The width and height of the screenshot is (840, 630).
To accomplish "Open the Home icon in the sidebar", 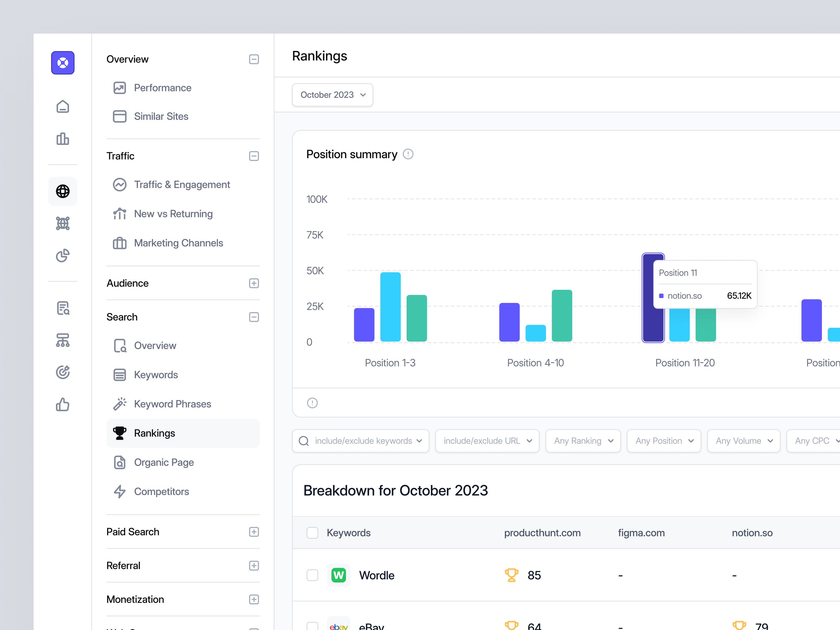I will pyautogui.click(x=63, y=107).
